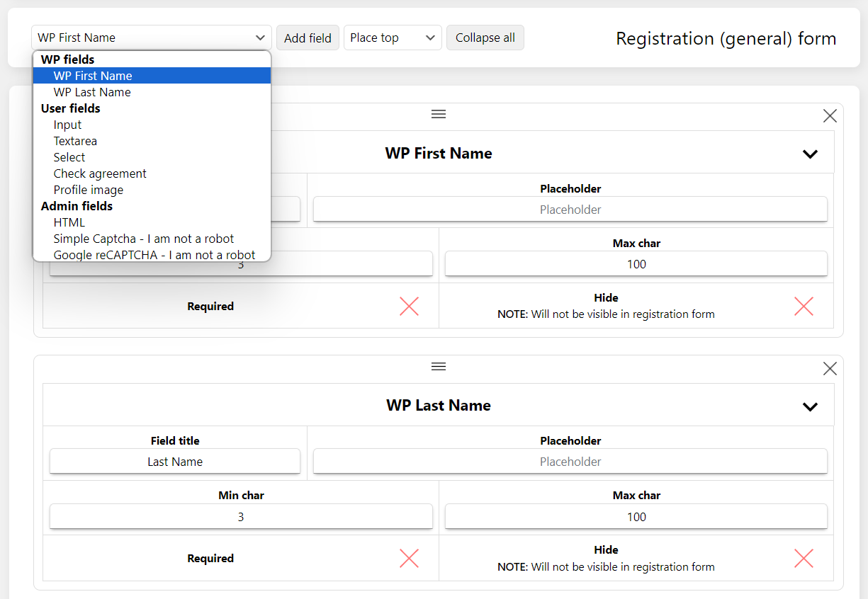Viewport: 868px width, 599px height.
Task: Select the Textarea field option
Action: (152, 141)
